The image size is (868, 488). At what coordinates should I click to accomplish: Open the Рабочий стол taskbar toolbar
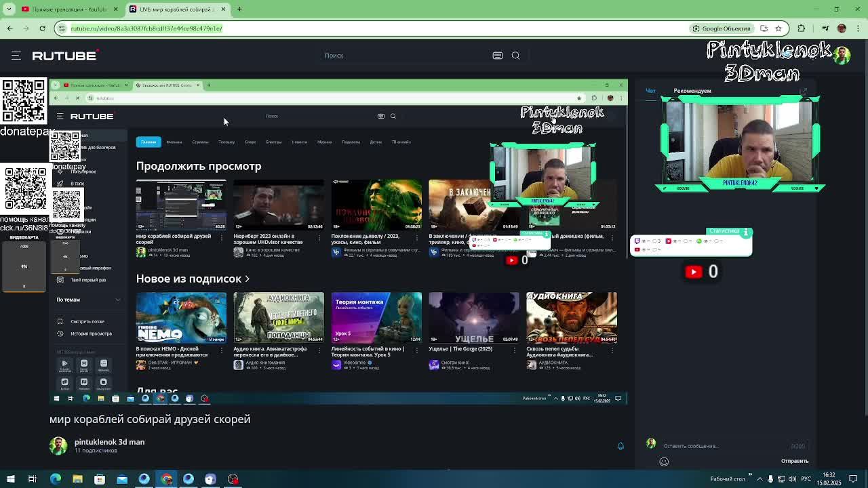[728, 479]
